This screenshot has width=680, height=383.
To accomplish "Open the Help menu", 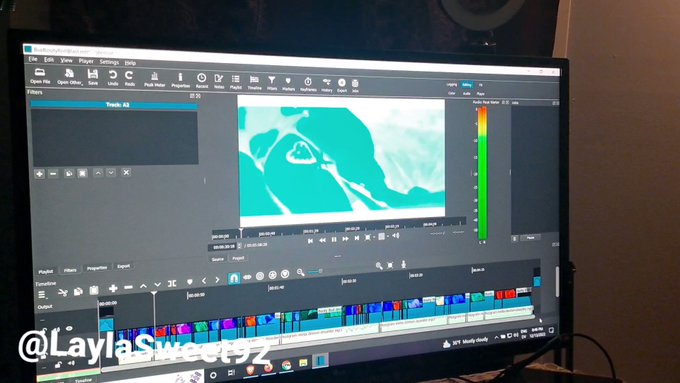I will [130, 63].
